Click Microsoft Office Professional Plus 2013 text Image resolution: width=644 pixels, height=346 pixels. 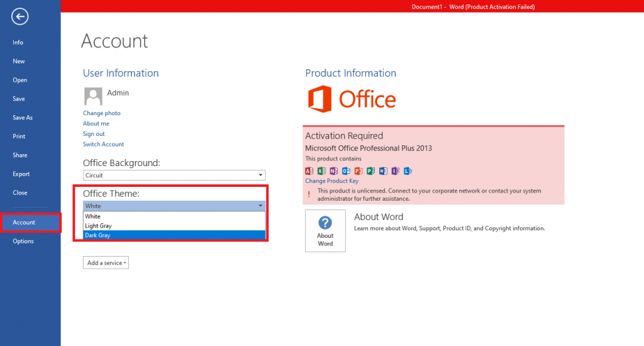click(369, 148)
